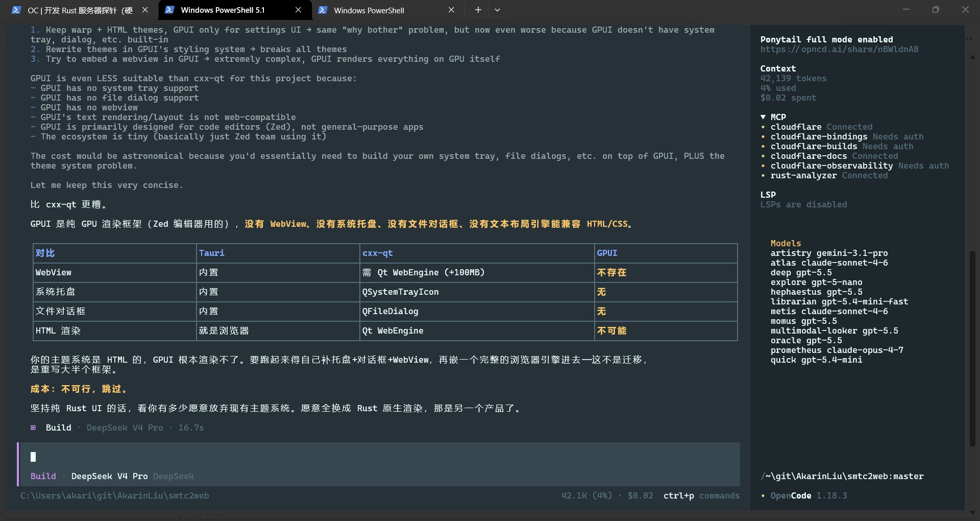Click the terminal vertical scrollbar thumb
Screen dimensions: 980x521
972,348
